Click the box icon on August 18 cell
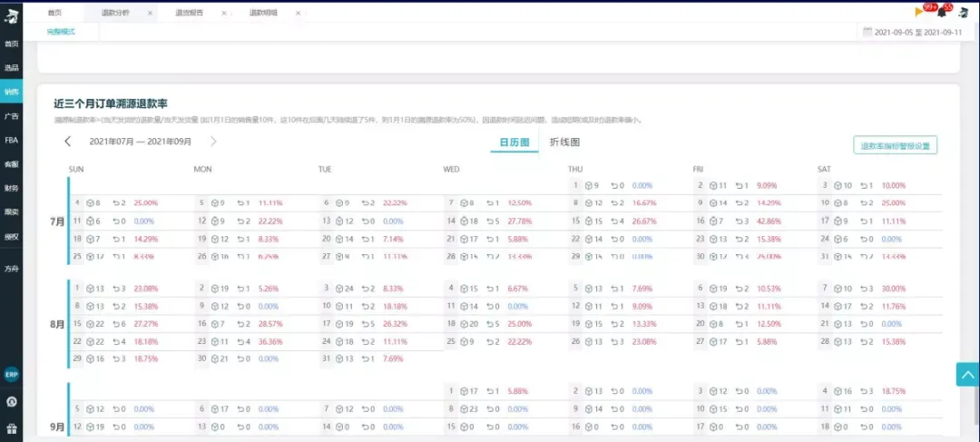The image size is (980, 442). [464, 324]
